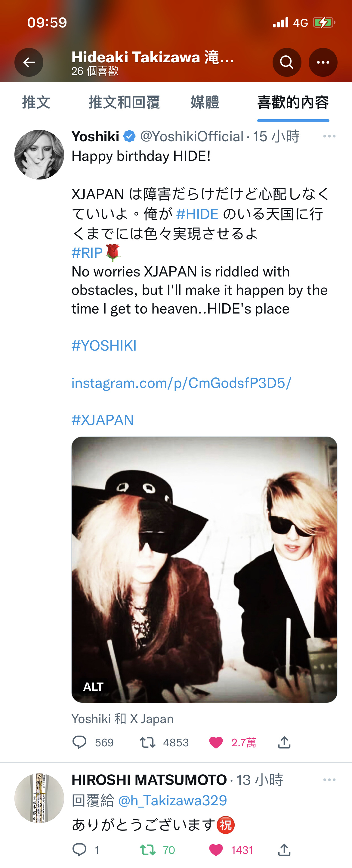The image size is (352, 868).
Task: Open more options on HIROSHI MATSUMOTO's tweet
Action: pos(329,780)
